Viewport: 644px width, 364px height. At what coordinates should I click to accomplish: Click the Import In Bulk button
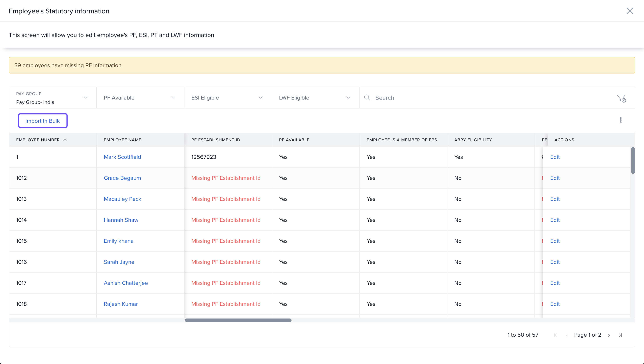(42, 121)
